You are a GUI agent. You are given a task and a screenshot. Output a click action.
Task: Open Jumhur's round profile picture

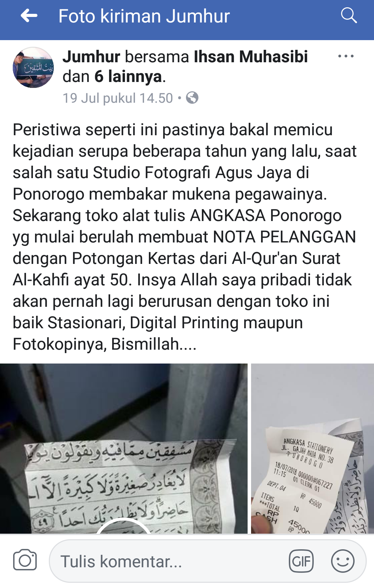point(33,67)
